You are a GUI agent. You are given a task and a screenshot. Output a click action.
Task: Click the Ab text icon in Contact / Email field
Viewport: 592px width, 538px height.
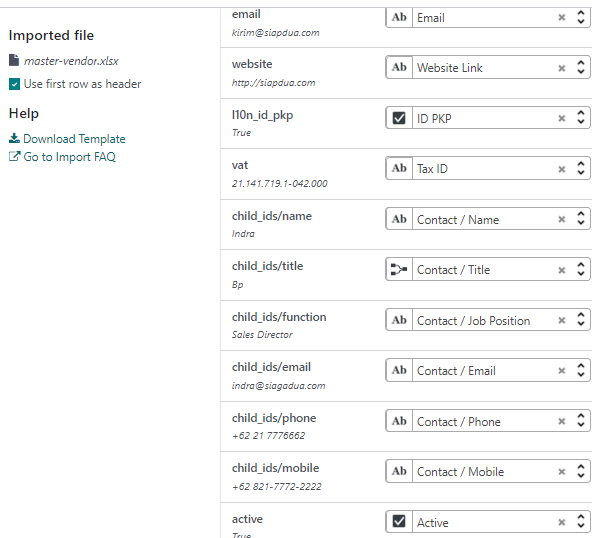point(399,370)
